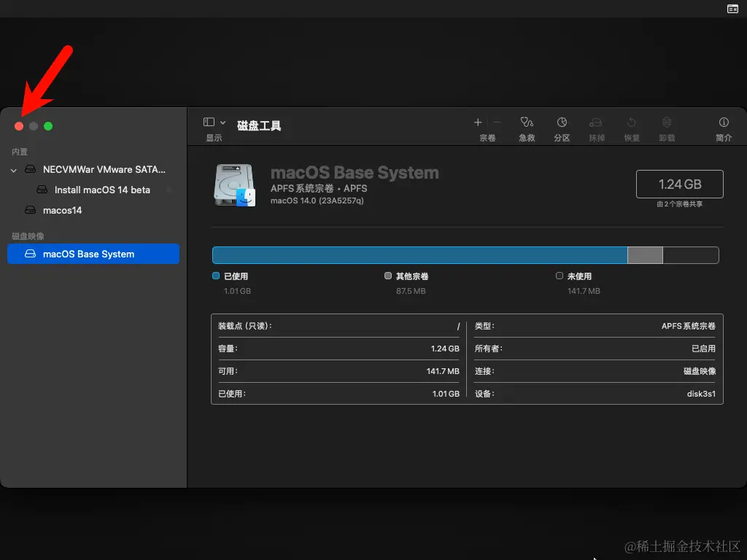747x560 pixels.
Task: Click the sidebar display toggle icon
Action: tap(209, 122)
